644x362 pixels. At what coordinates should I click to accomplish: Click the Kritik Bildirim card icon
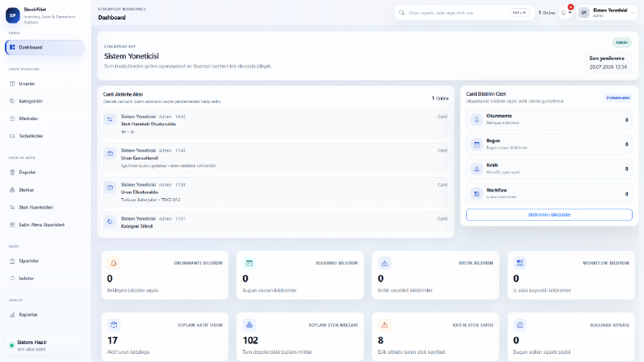384,263
